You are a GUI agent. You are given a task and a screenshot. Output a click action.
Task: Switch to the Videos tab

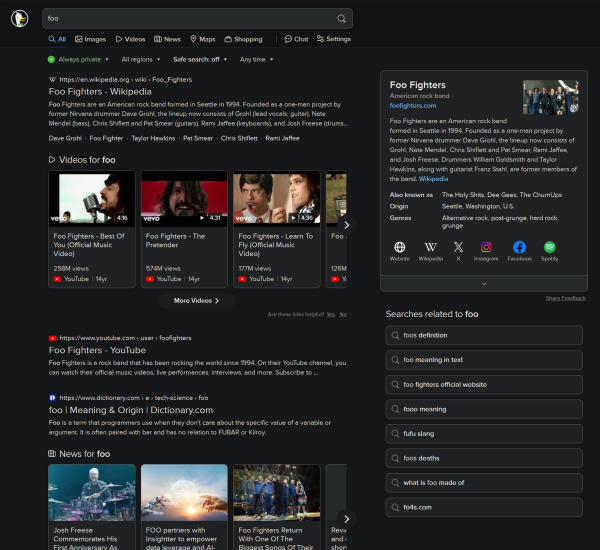tap(130, 39)
